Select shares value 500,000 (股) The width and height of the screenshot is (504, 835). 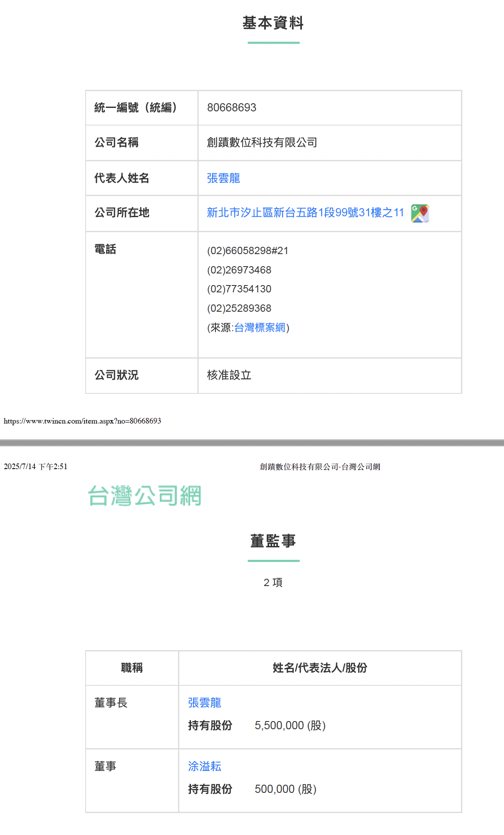[x=286, y=789]
